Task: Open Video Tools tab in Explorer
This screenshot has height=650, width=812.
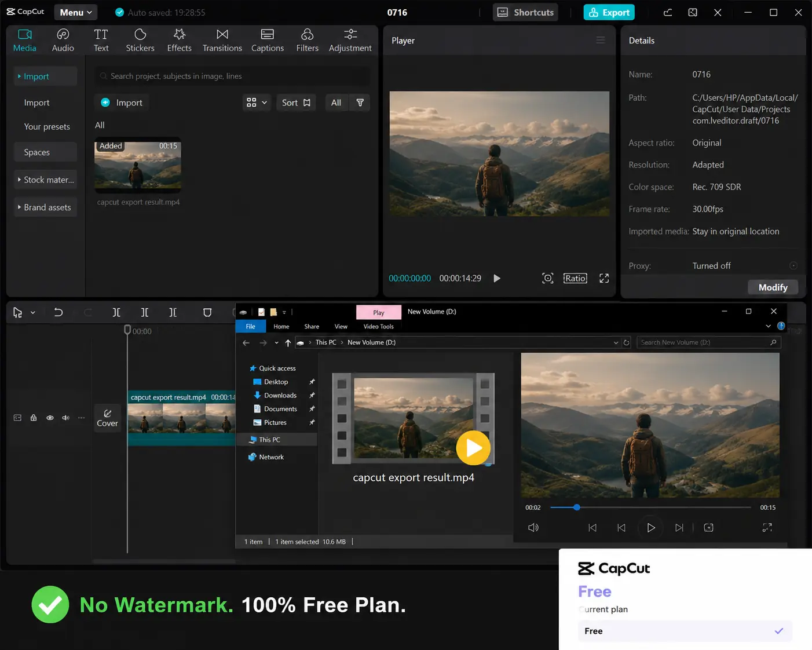Action: pos(379,327)
